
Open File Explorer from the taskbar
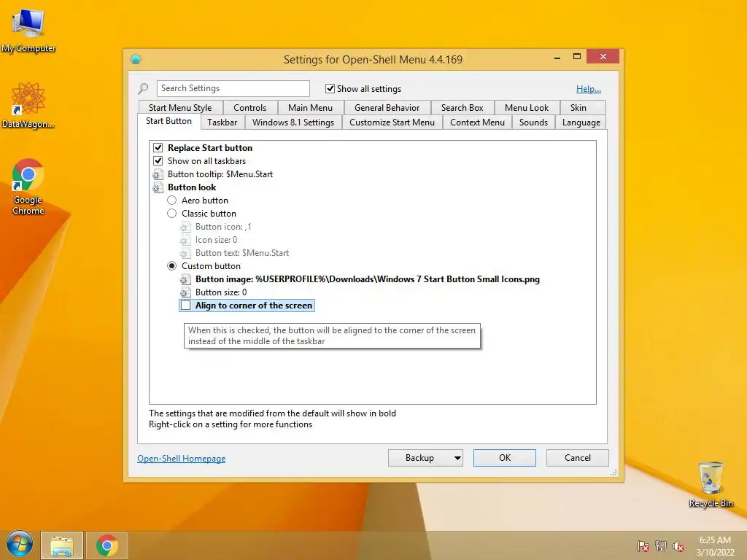62,545
